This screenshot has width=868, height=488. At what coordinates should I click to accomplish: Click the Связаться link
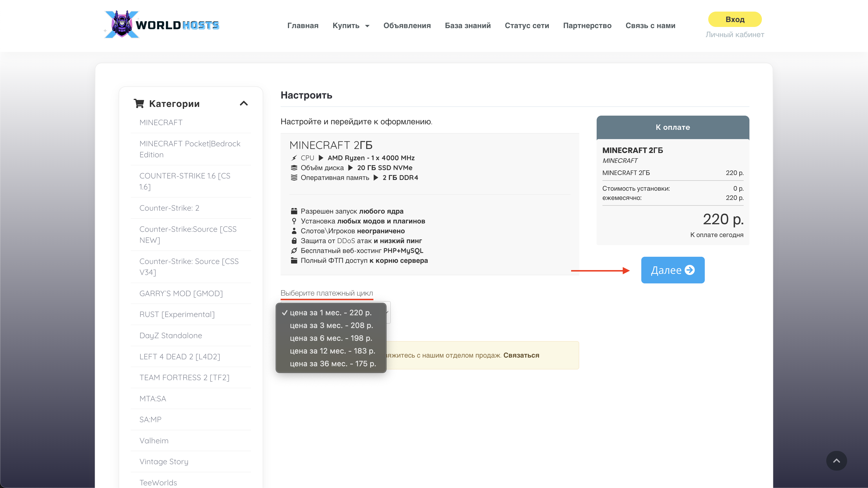click(521, 355)
